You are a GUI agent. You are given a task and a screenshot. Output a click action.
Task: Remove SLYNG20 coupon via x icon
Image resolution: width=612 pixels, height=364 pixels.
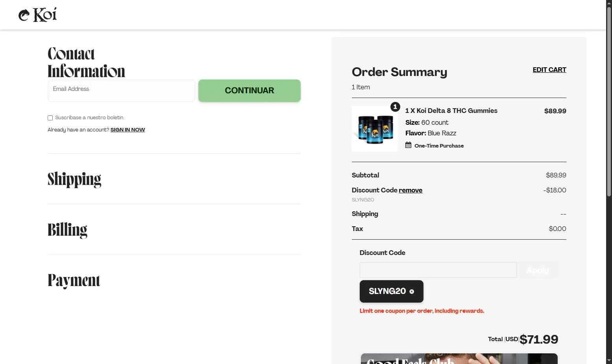click(412, 292)
